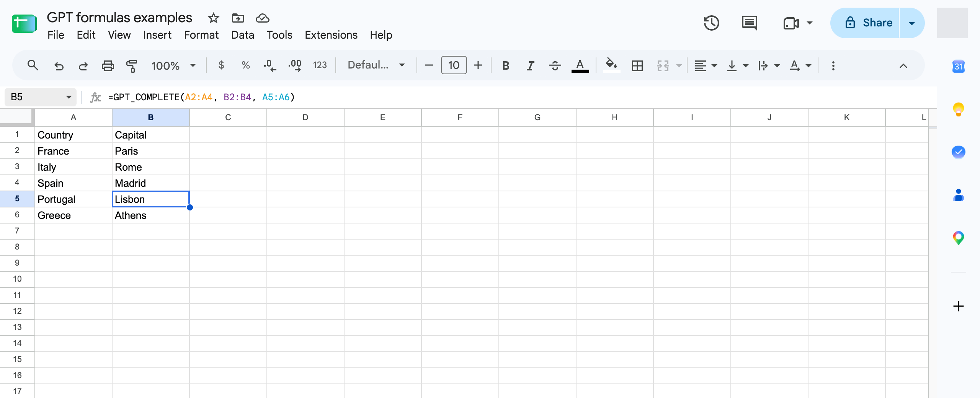Move document to a folder
This screenshot has width=980, height=398.
(238, 18)
